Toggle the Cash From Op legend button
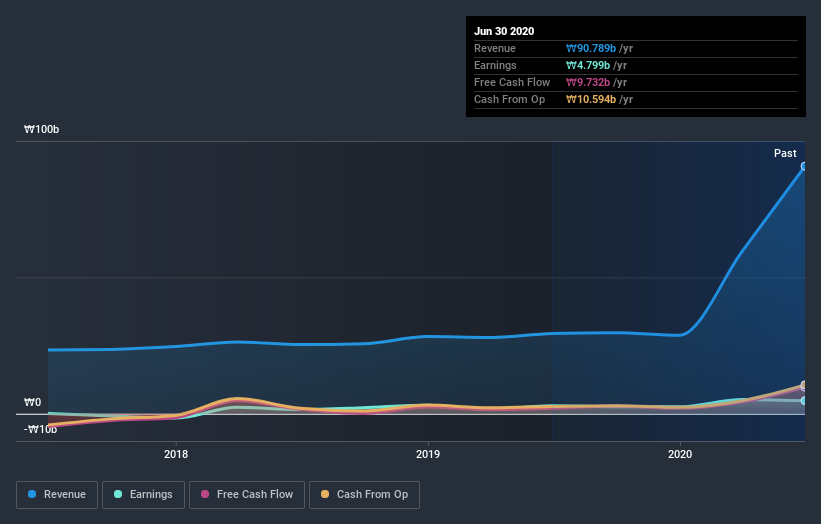Viewport: 821px width, 524px height. [x=364, y=495]
